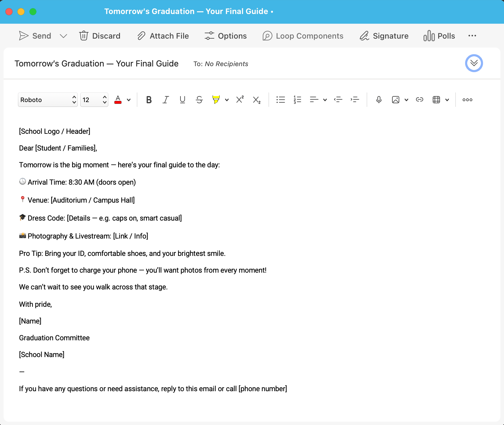Screen dimensions: 504x425
Task: Expand header details with double-chevron button
Action: (x=474, y=63)
